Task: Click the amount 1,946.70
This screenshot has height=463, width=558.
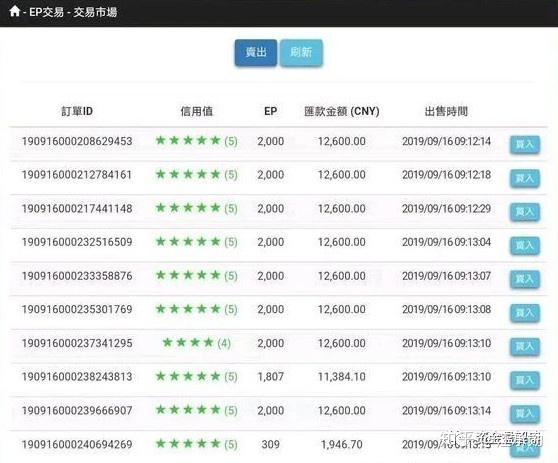Action: (342, 444)
